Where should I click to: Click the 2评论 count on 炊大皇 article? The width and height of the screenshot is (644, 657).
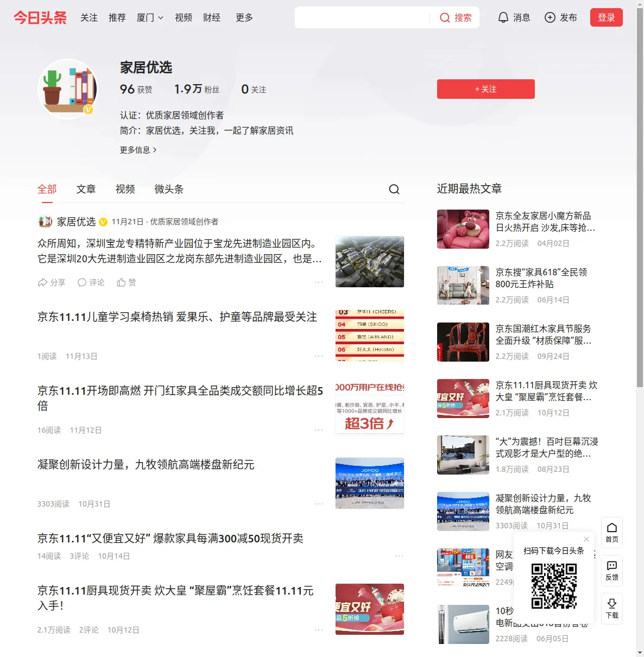click(89, 630)
